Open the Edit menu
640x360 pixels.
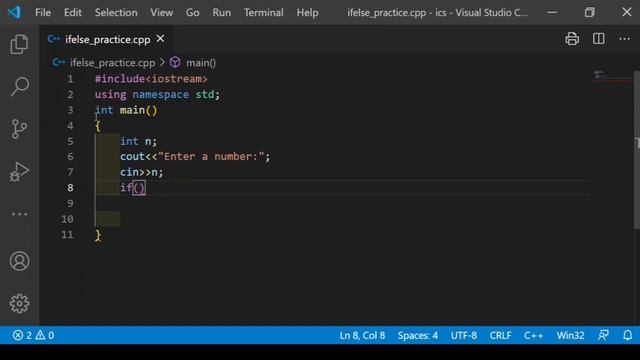coord(73,13)
